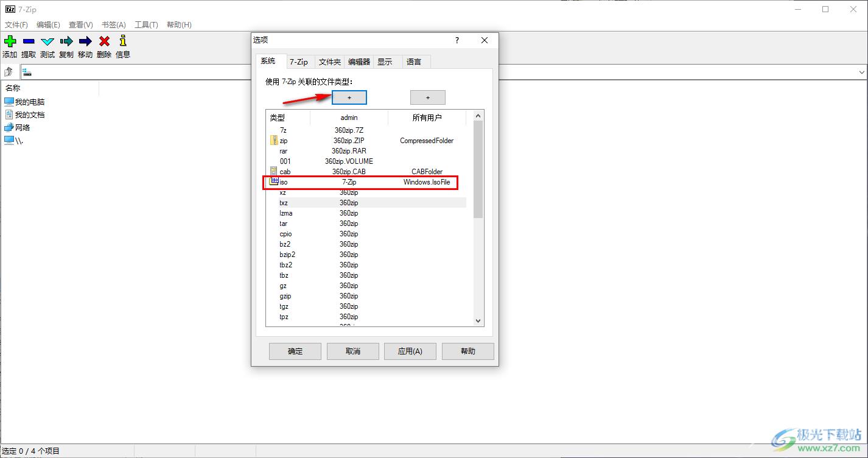
Task: Click the vertical scrollbar thumb in type list
Action: [x=478, y=169]
